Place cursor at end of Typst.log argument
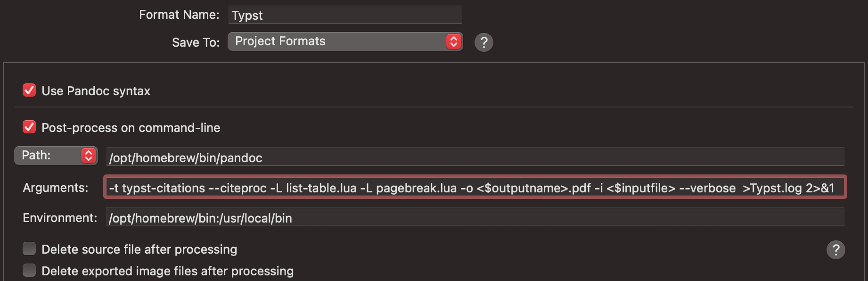 tap(802, 188)
